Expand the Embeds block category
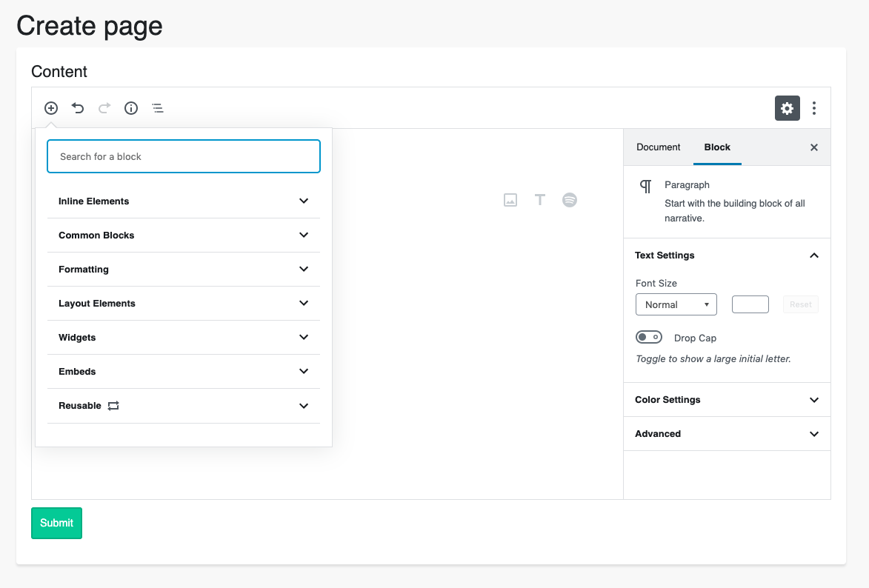This screenshot has width=869, height=588. click(x=183, y=372)
